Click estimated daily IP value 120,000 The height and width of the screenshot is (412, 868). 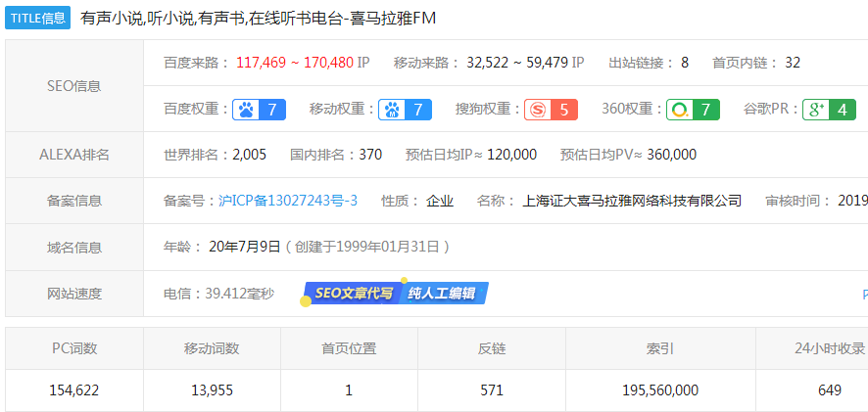coord(512,155)
